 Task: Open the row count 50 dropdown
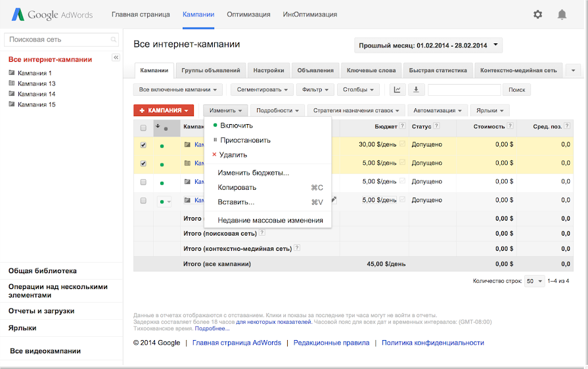point(534,281)
